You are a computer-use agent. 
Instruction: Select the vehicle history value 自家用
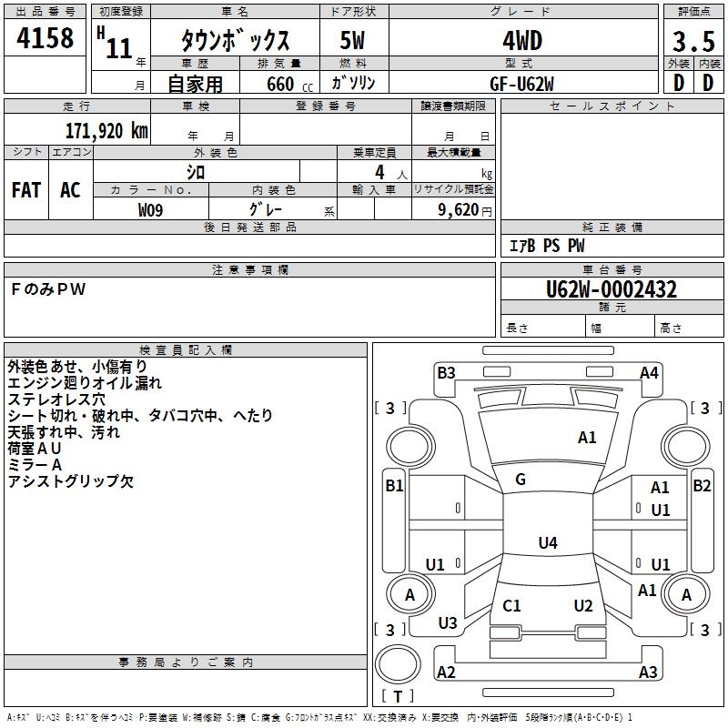pos(195,84)
